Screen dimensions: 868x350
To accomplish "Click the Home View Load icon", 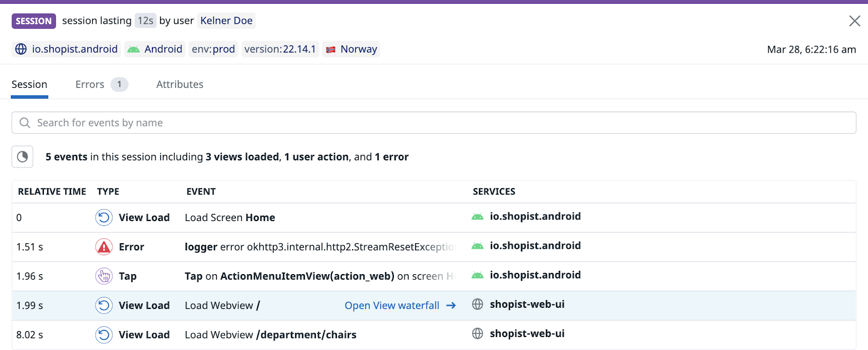I will [x=104, y=218].
